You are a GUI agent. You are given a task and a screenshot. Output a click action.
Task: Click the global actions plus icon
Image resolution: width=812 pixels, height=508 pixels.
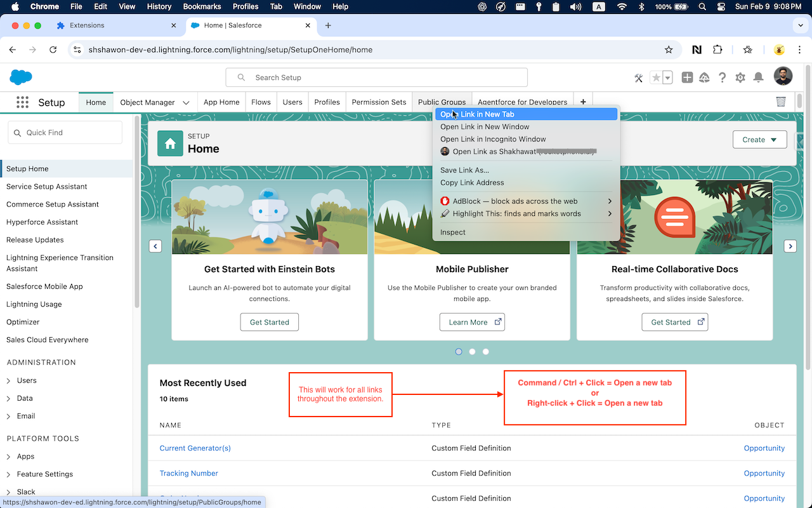pos(687,77)
